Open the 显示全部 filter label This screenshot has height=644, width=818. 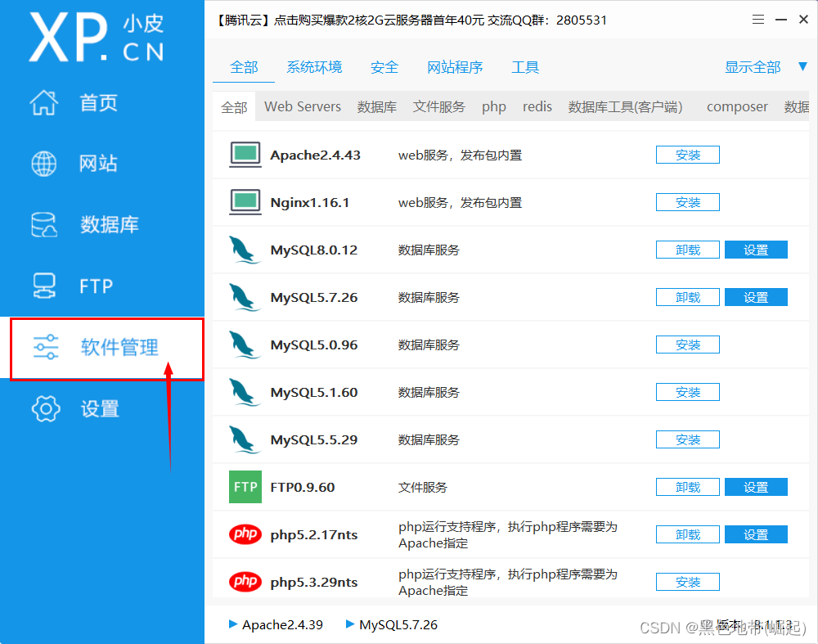[753, 67]
